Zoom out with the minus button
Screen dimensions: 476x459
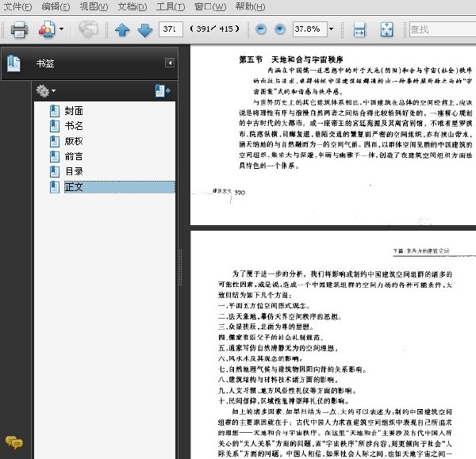pos(261,29)
